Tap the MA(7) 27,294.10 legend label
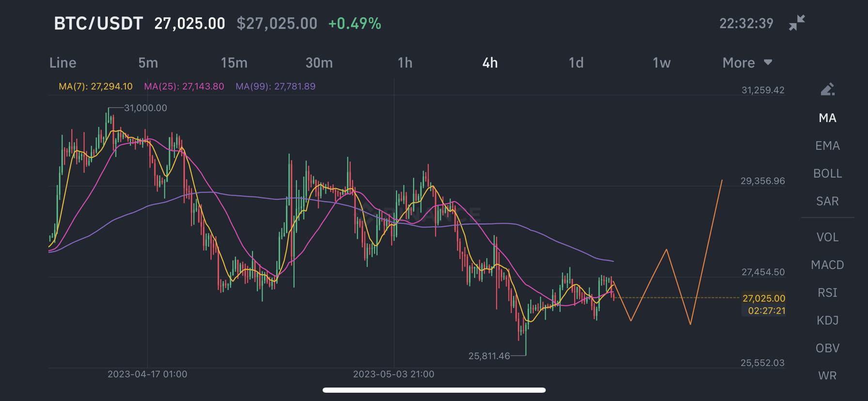The width and height of the screenshot is (868, 401). [95, 86]
